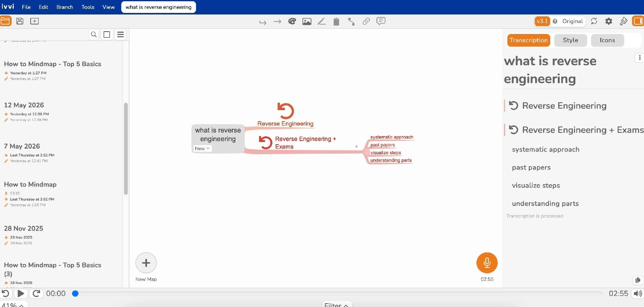The width and height of the screenshot is (644, 307).
Task: Open the comment note icon
Action: pos(381,21)
